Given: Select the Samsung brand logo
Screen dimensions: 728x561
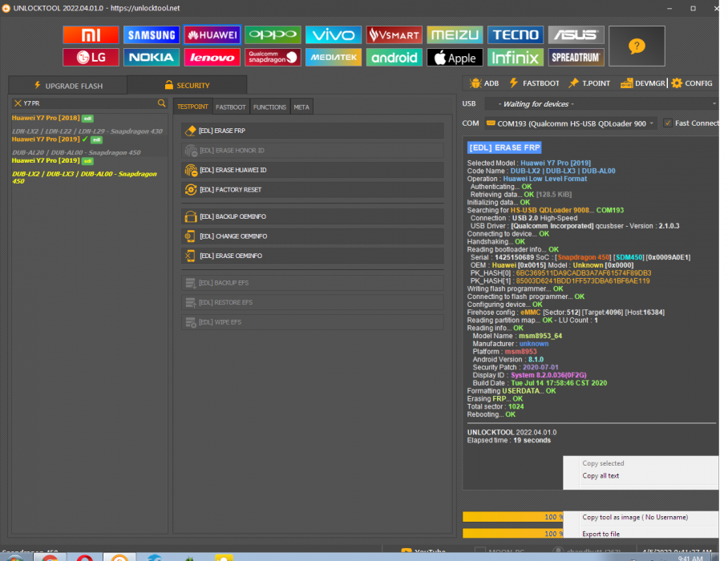Looking at the screenshot, I should tap(152, 34).
